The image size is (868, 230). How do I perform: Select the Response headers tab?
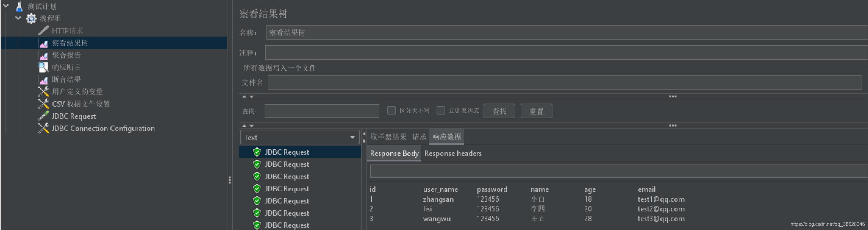click(x=453, y=154)
